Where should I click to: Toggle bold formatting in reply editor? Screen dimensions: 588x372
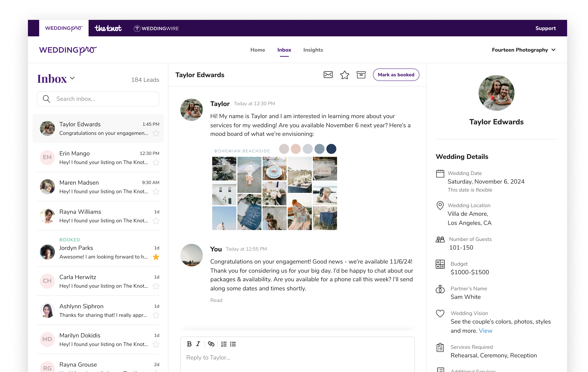(189, 344)
